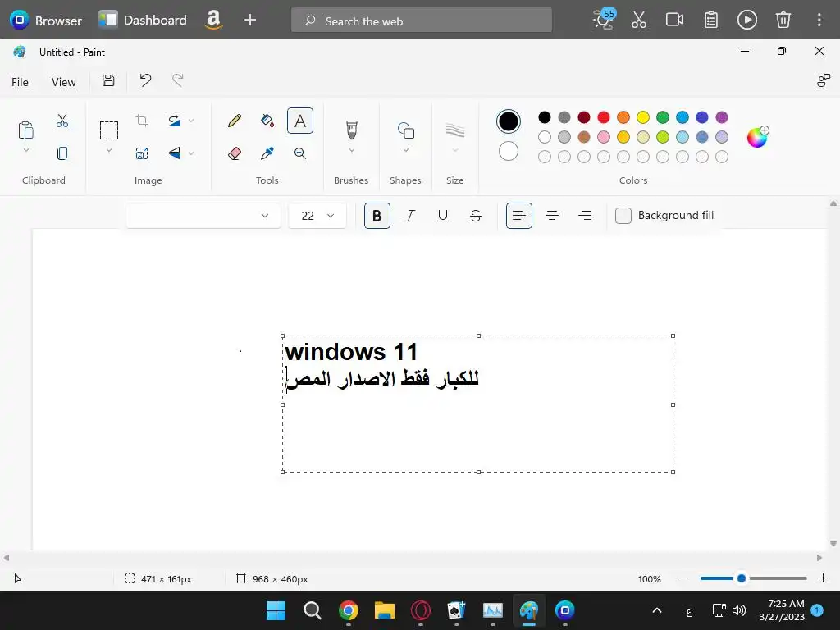Toggle Bold text formatting
The image size is (840, 630).
(377, 216)
